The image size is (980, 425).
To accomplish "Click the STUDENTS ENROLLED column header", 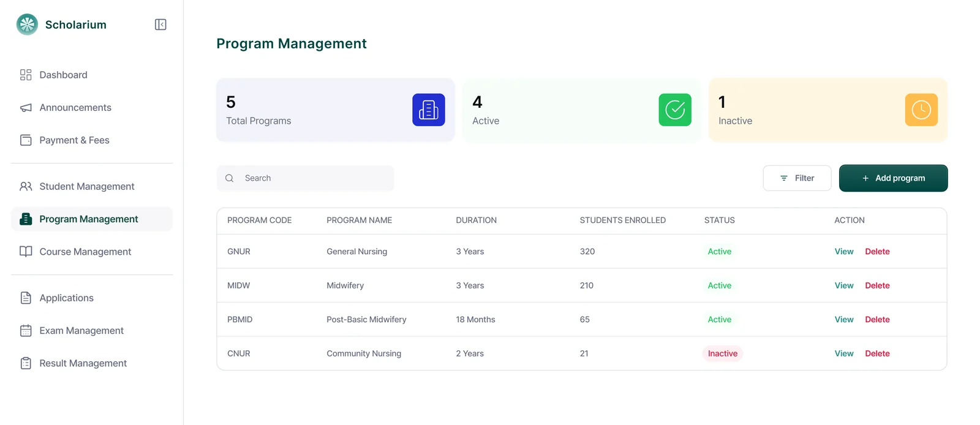I will coord(622,220).
